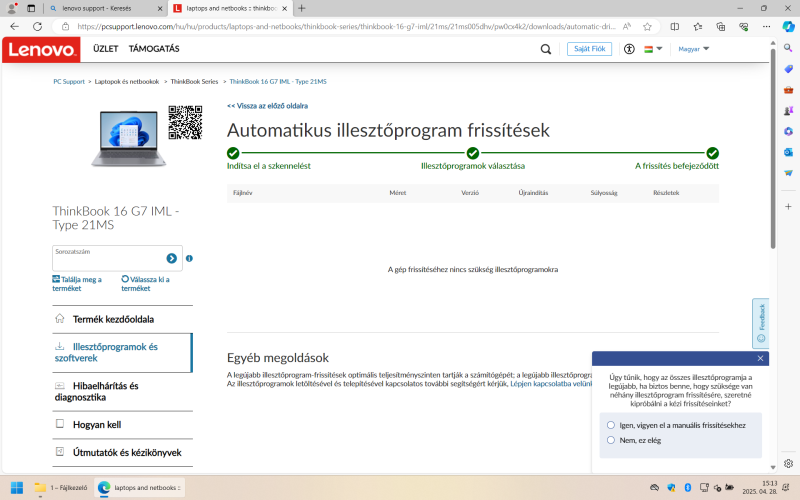
Task: Click the serial number info icon
Action: pos(189,259)
